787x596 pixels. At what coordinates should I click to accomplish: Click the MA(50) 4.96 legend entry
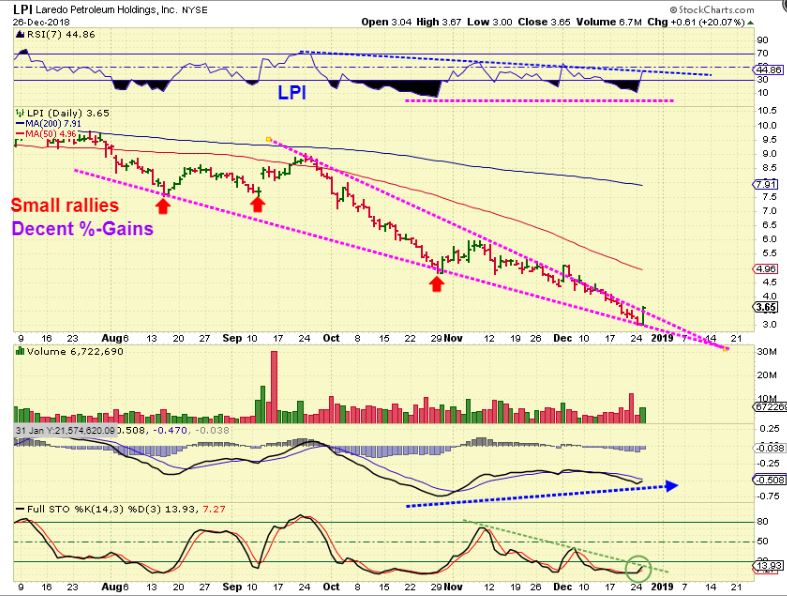[46, 134]
